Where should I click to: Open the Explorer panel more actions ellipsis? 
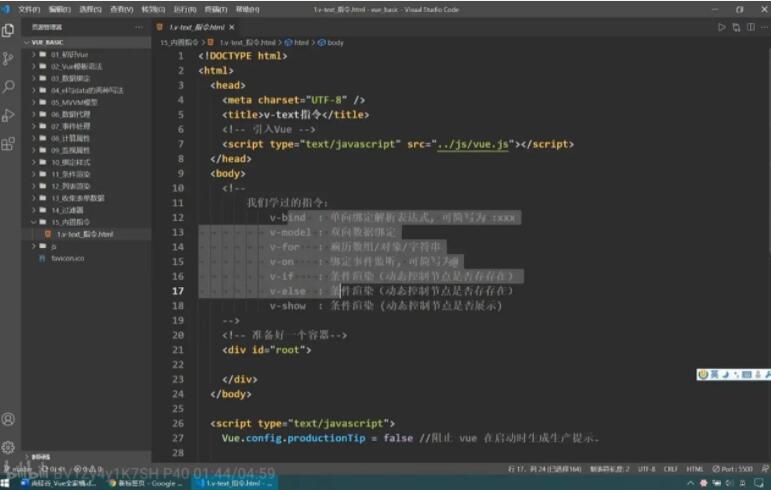pos(139,27)
